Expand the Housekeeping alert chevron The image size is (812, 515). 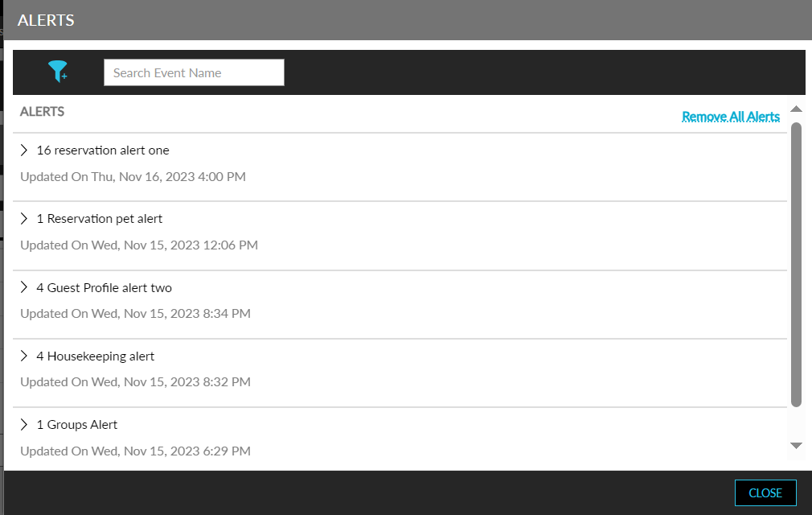point(24,356)
